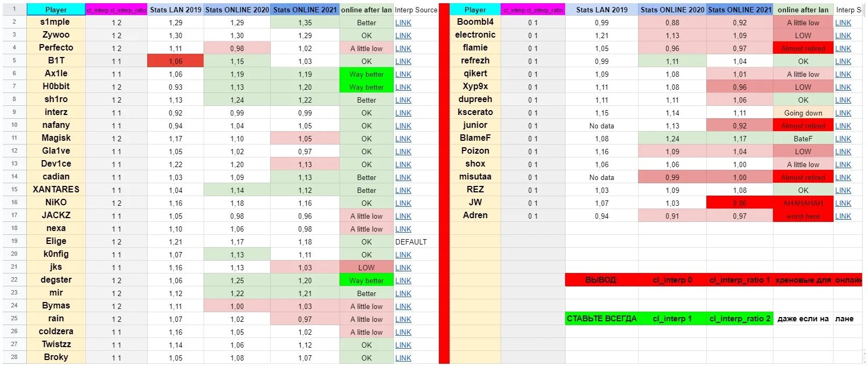Select the green Way better cell for Ax1le
This screenshot has height=367, width=868.
coord(366,74)
